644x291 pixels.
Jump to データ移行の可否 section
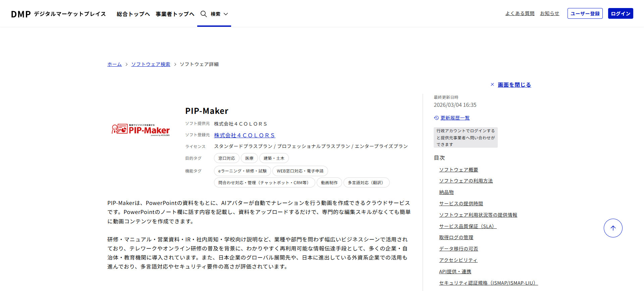[459, 249]
